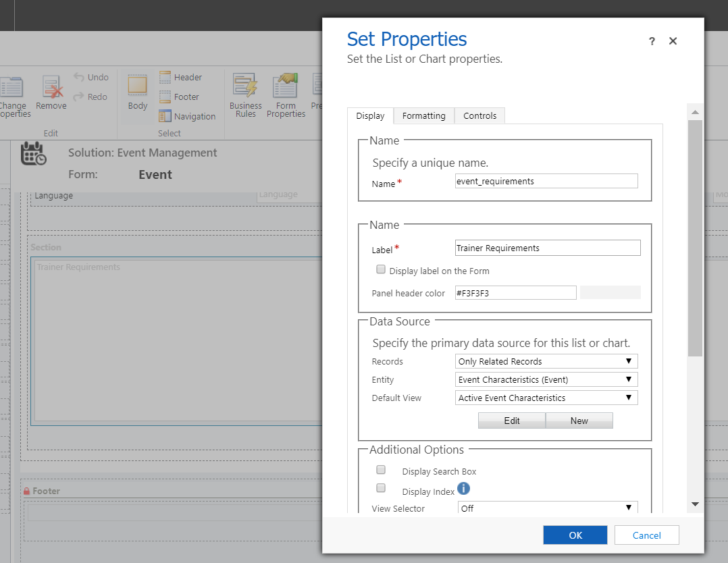Click the panel header color swatch
The image size is (728, 563).
tap(610, 292)
